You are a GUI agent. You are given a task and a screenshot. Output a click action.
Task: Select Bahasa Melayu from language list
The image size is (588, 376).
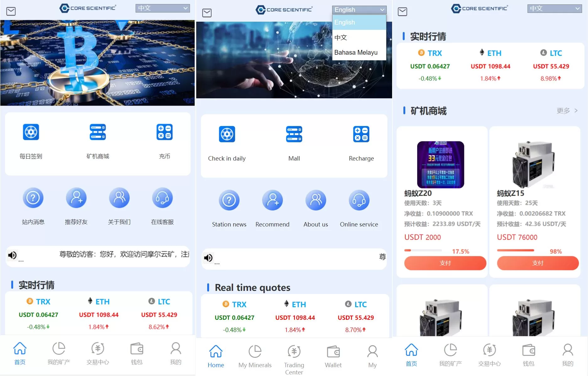356,52
